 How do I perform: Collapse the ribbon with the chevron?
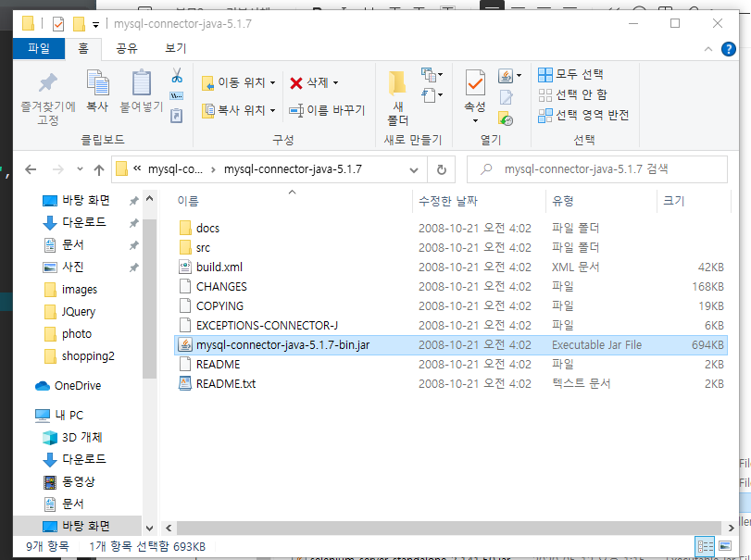point(708,49)
